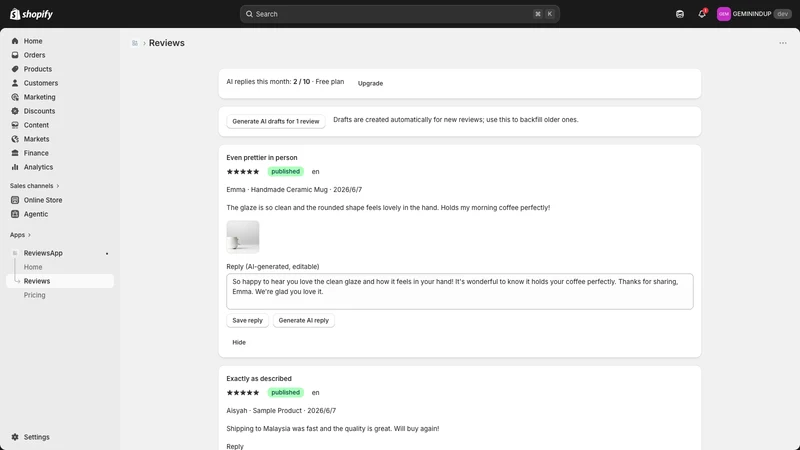Screen dimensions: 800x450
Task: Click the ReviewsApp app icon
Action: [15, 253]
